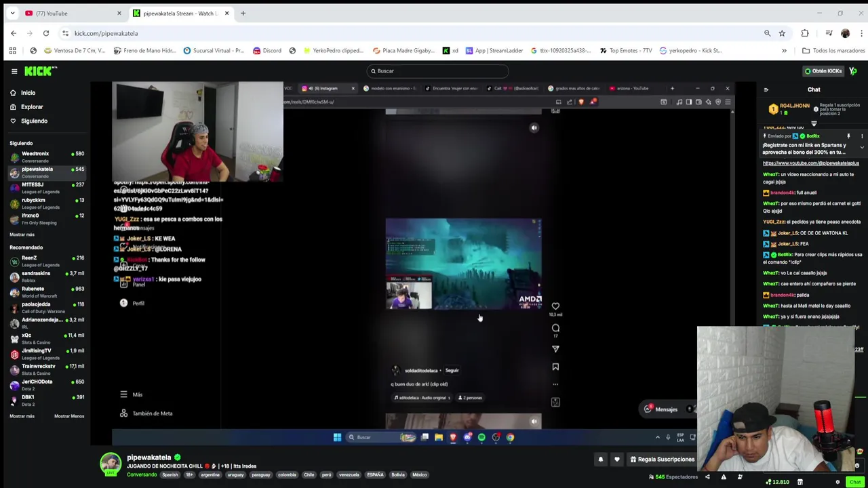
Task: Open Siguiendo in the sidebar
Action: pos(34,121)
